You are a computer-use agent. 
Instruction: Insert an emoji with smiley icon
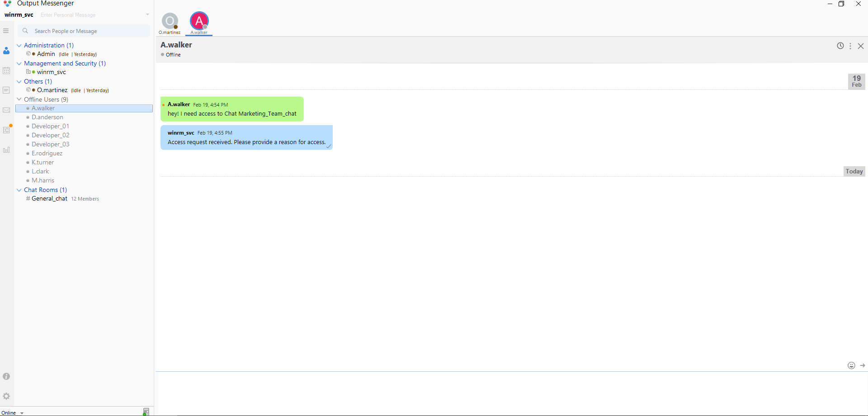(851, 365)
